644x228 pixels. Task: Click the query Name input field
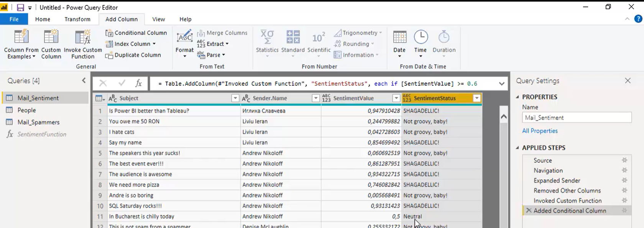[577, 118]
